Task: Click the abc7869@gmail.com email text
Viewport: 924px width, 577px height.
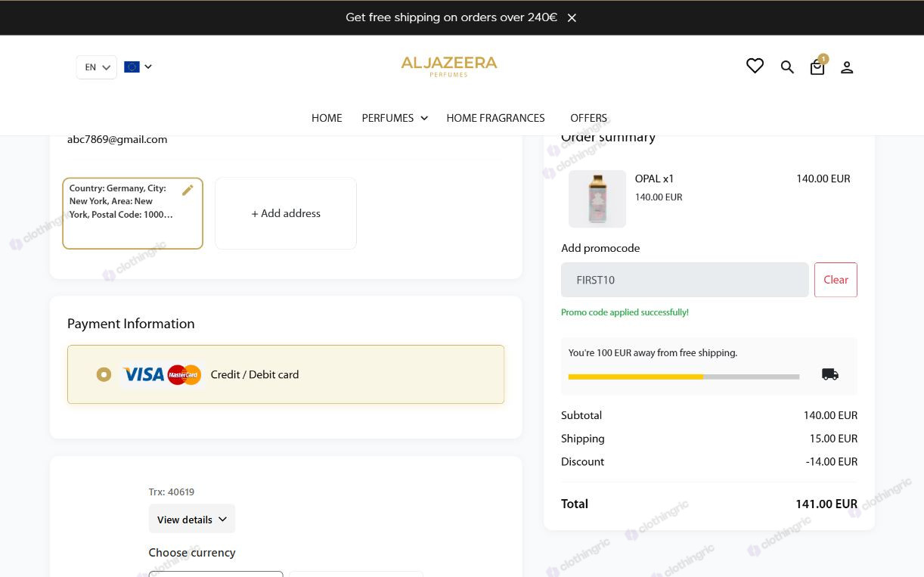Action: (117, 139)
